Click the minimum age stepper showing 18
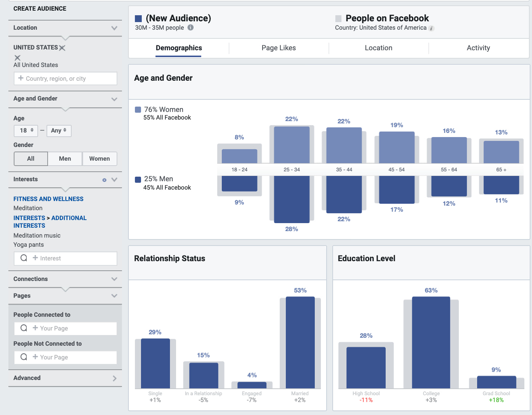This screenshot has width=532, height=415. [26, 131]
